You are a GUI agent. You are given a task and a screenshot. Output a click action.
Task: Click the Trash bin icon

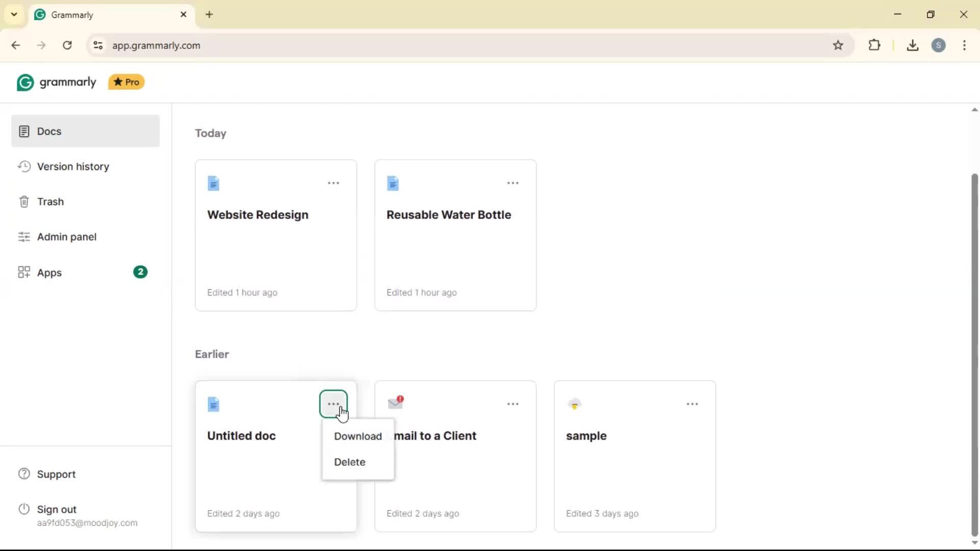(24, 202)
